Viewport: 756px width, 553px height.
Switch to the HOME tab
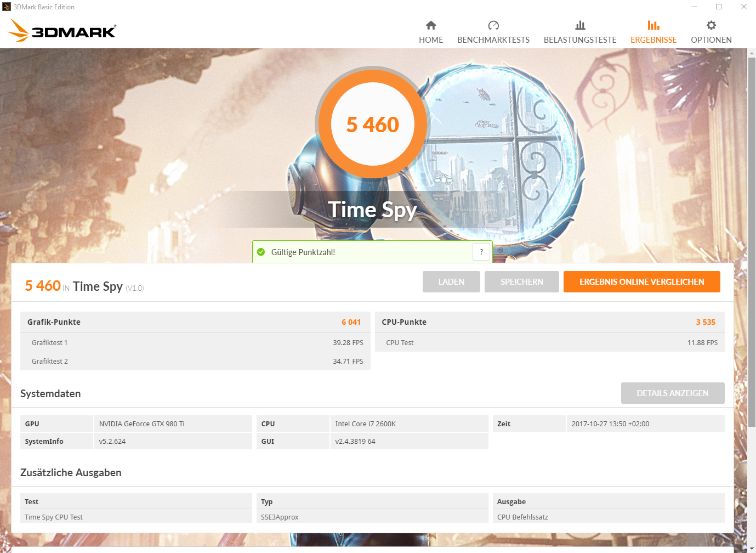(431, 40)
